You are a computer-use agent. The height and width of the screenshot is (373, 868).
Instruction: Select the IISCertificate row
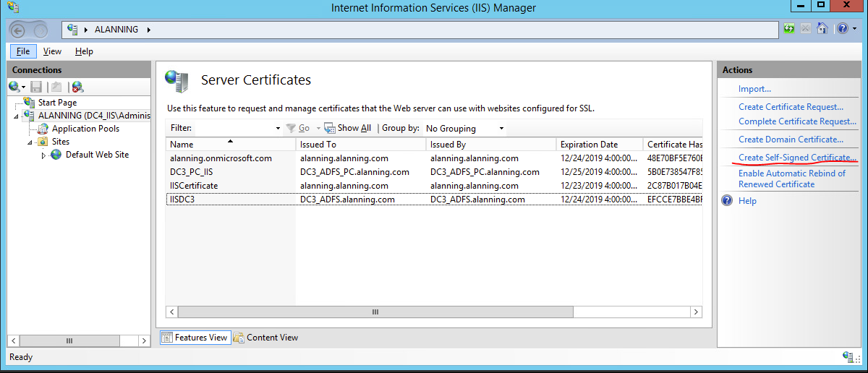coord(434,186)
